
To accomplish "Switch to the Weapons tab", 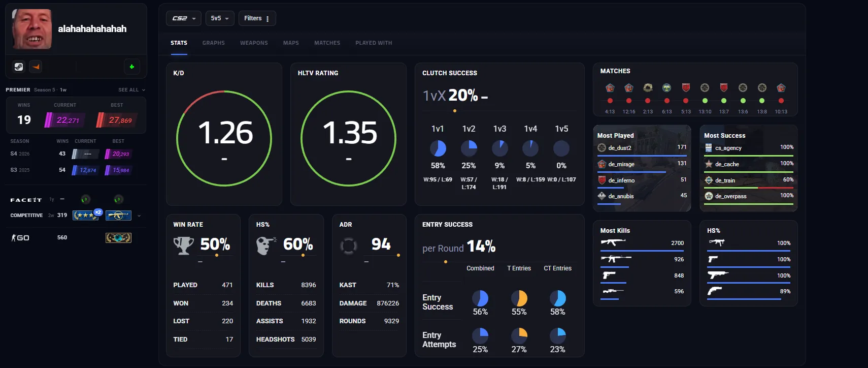I will [x=254, y=43].
